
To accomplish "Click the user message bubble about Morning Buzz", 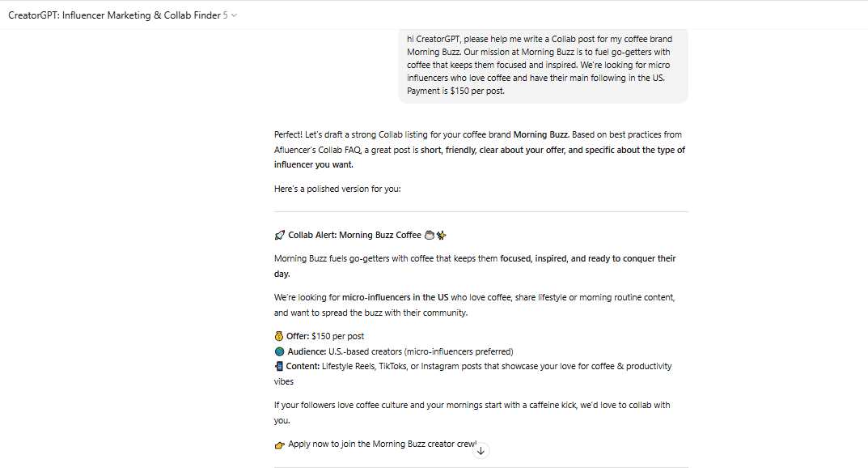I will 543,66.
